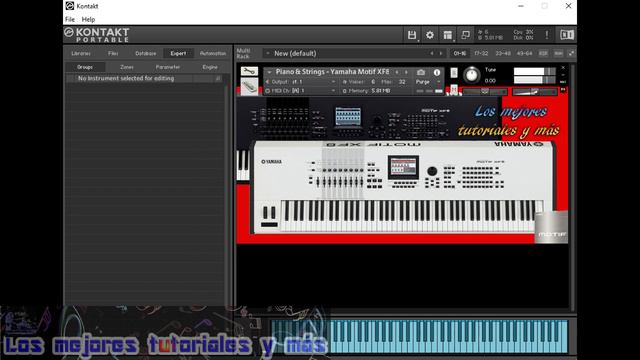This screenshot has width=640, height=360.
Task: Click No instrument selected for editing text
Action: click(126, 78)
